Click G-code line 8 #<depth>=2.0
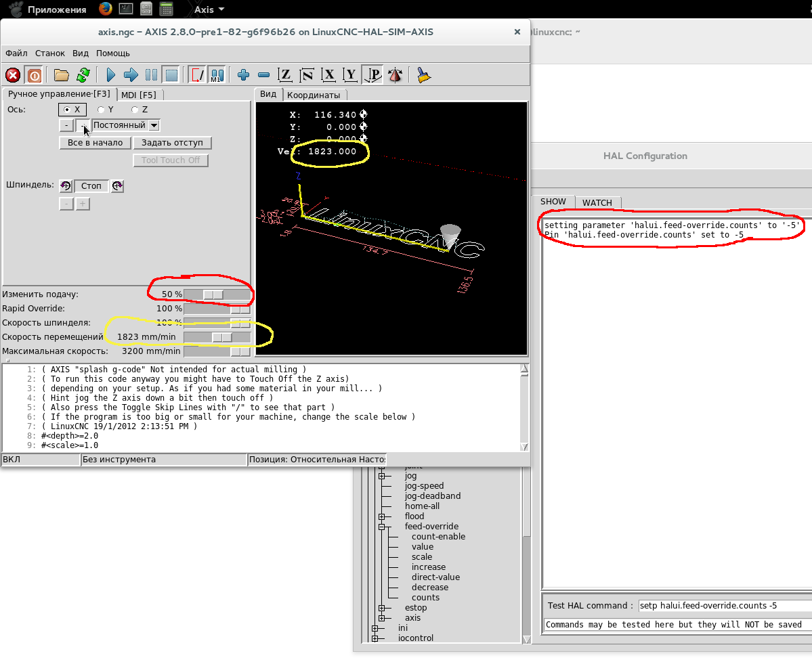The width and height of the screenshot is (812, 662). coord(70,436)
